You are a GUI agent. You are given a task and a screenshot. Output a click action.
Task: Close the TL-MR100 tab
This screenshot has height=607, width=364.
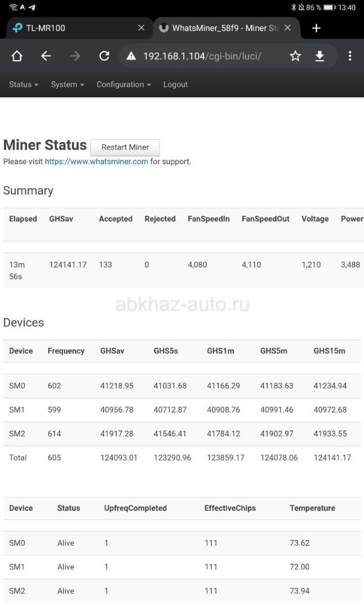[141, 28]
